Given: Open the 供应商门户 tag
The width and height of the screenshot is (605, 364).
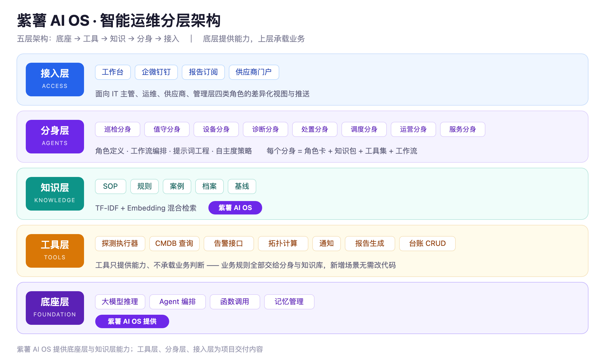Looking at the screenshot, I should click(254, 72).
